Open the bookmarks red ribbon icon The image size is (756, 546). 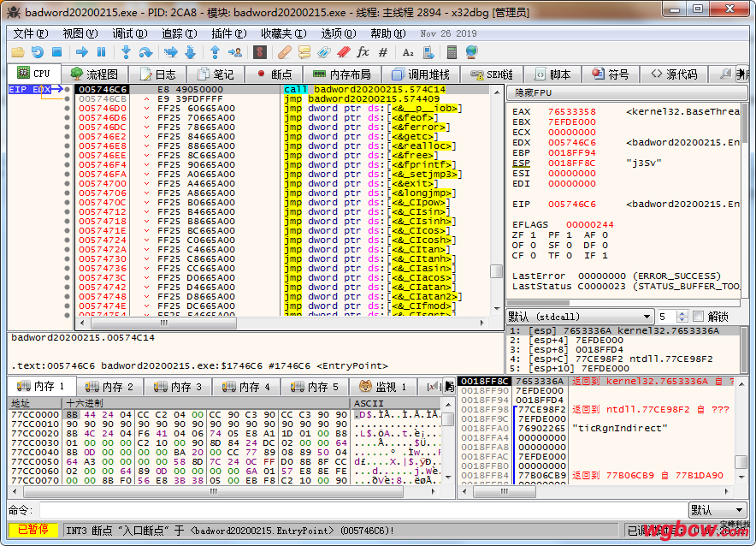click(343, 52)
